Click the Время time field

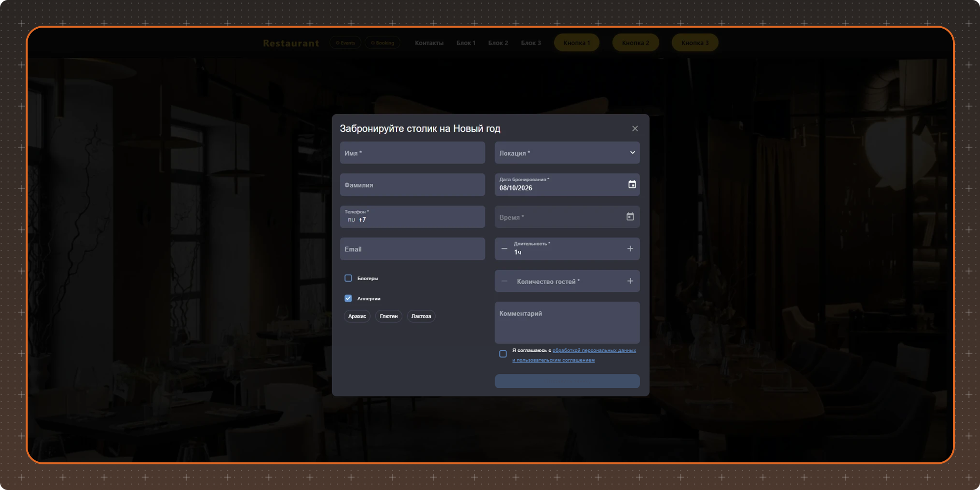coord(567,217)
